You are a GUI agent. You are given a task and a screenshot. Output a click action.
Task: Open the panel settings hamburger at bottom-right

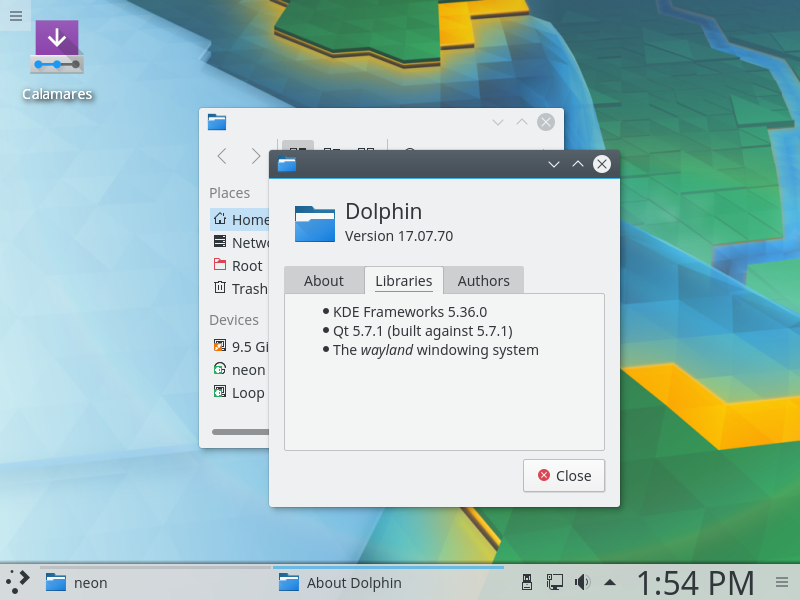point(782,582)
